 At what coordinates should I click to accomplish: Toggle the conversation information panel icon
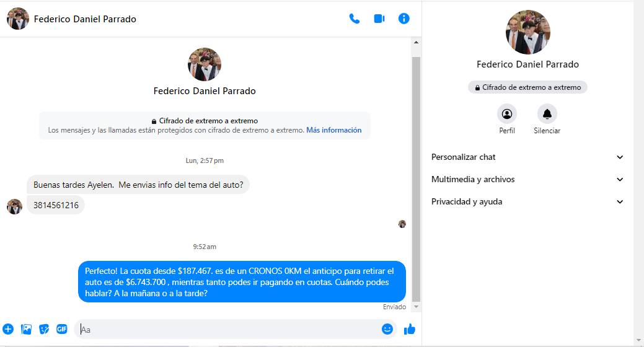coord(404,19)
